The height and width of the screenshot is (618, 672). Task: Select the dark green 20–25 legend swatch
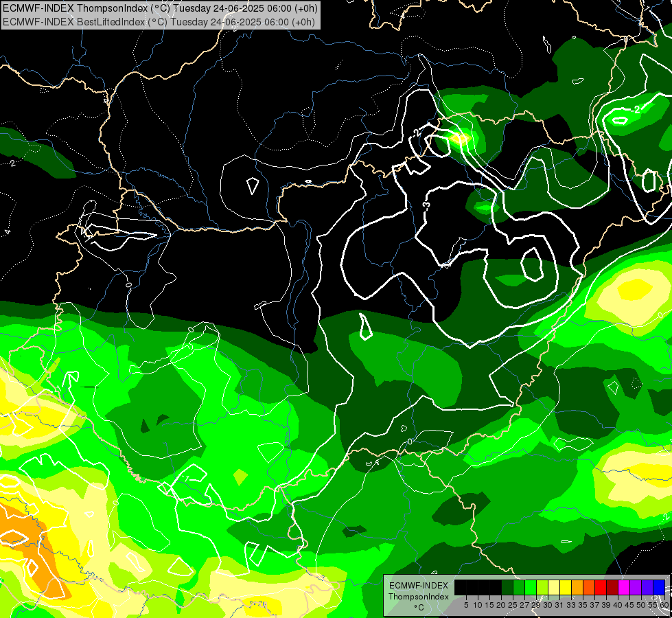click(507, 587)
